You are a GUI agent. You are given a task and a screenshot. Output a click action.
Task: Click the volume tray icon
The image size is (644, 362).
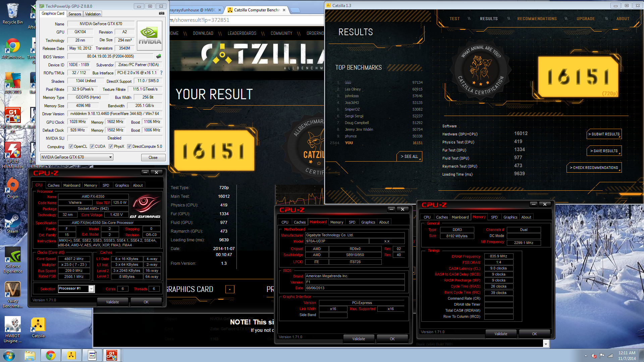pyautogui.click(x=594, y=356)
